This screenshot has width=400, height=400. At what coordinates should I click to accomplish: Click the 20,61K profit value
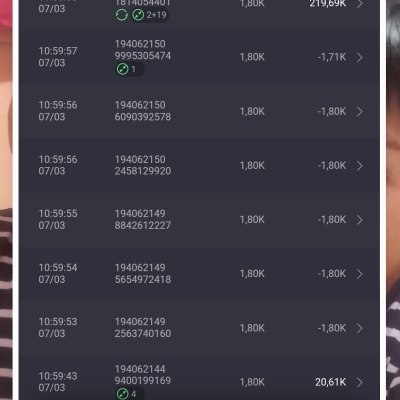coord(330,382)
